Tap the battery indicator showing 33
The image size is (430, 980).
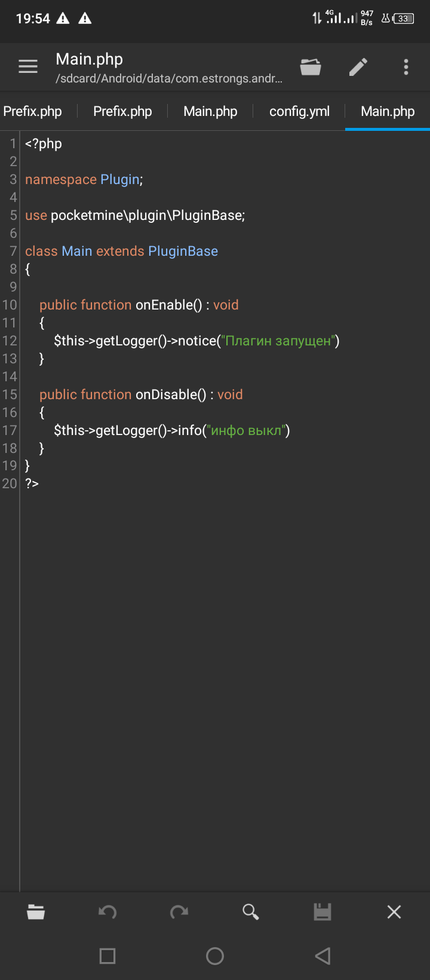[404, 19]
